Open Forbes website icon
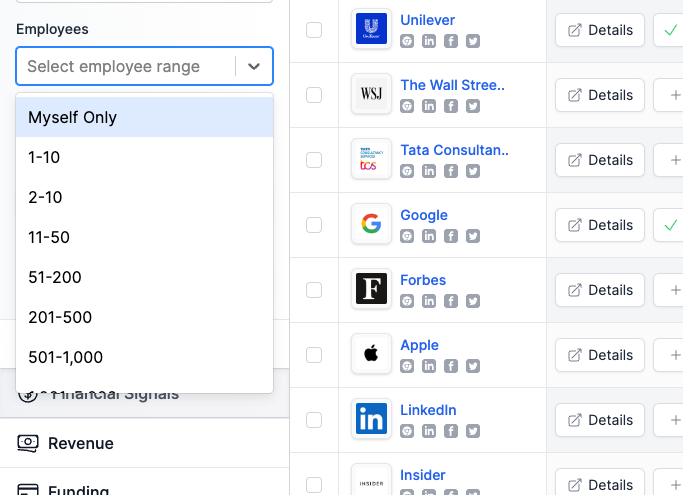This screenshot has width=683, height=495. [407, 301]
